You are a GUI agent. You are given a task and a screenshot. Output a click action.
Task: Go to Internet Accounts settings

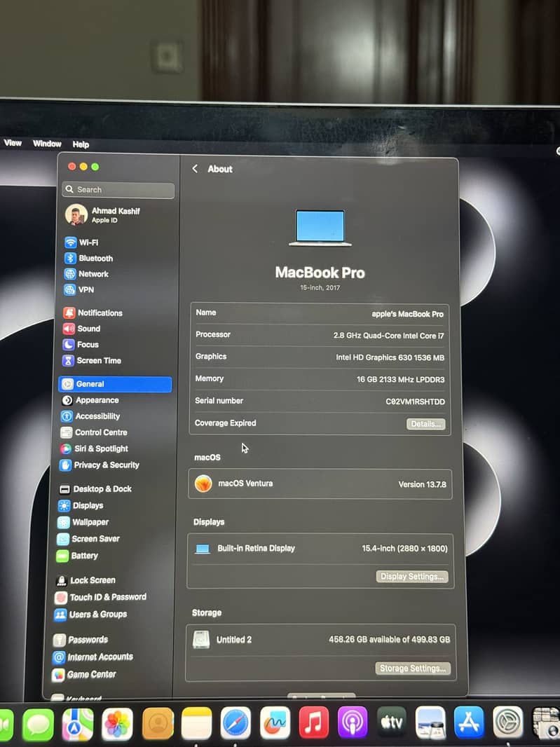point(93,657)
